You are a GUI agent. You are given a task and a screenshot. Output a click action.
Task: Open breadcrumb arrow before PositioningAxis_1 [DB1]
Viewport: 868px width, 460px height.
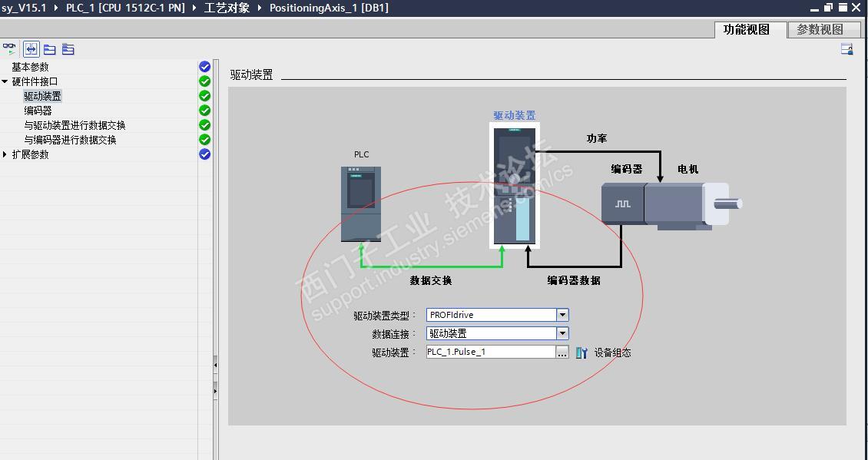[x=259, y=8]
